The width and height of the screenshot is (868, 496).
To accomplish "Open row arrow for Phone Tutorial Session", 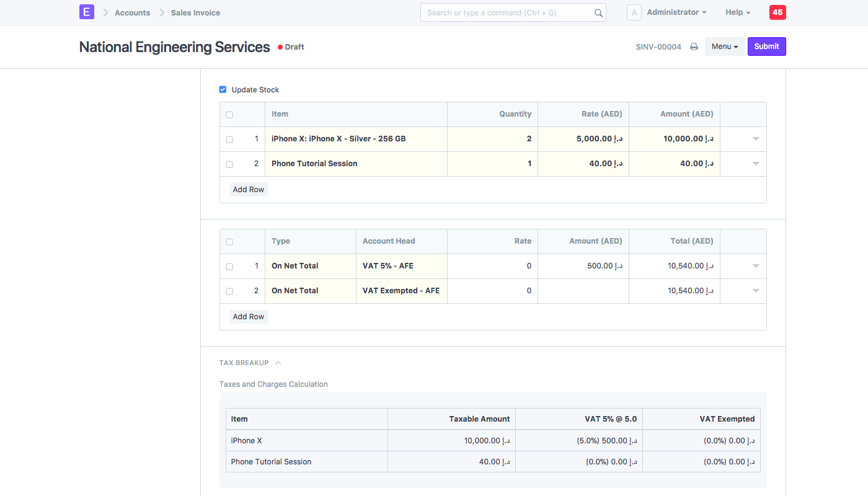I will click(756, 164).
